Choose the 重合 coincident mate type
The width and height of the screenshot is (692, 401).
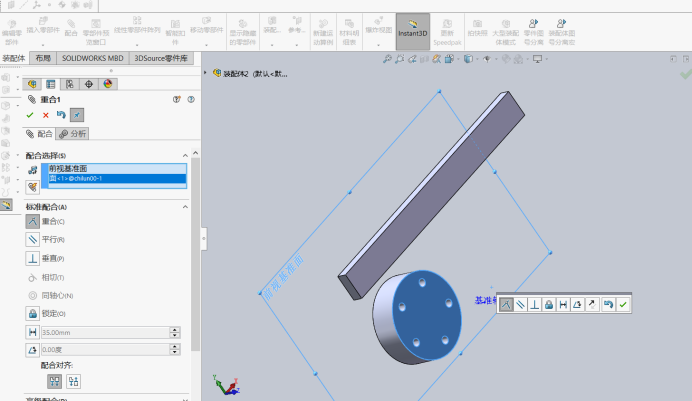coord(32,221)
